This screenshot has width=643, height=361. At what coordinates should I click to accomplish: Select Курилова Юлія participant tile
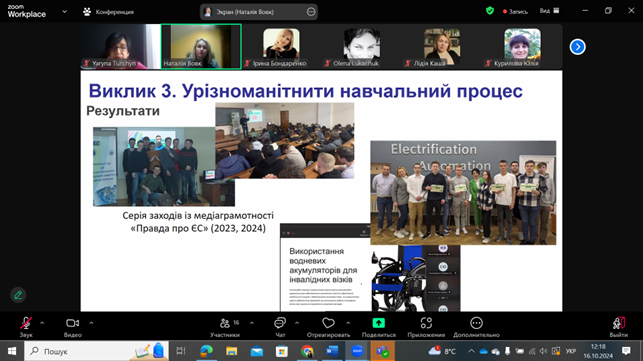pos(522,46)
